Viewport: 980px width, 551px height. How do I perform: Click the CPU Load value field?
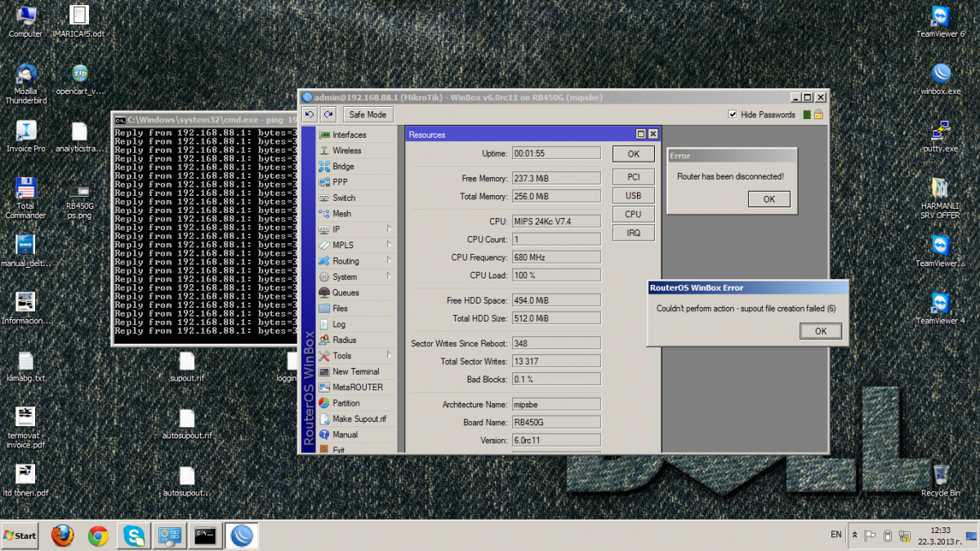555,276
